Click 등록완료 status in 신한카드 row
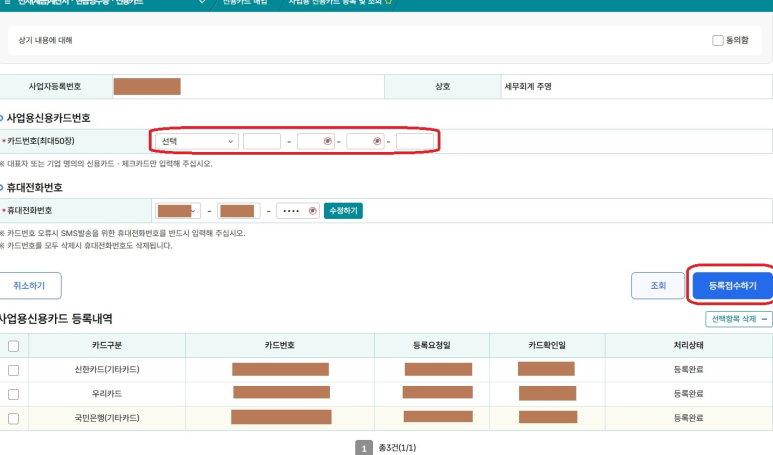 (x=689, y=370)
